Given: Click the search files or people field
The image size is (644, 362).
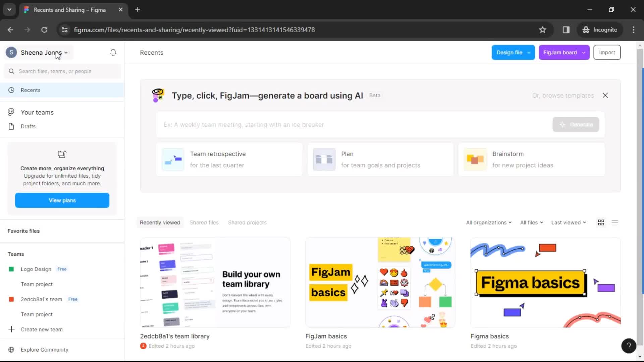Looking at the screenshot, I should 62,71.
